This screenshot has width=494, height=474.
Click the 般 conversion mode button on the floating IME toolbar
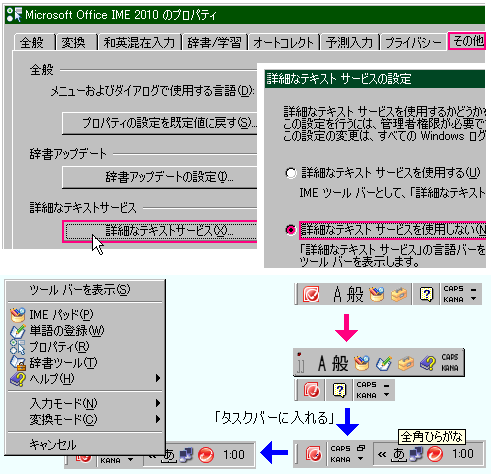point(340,363)
